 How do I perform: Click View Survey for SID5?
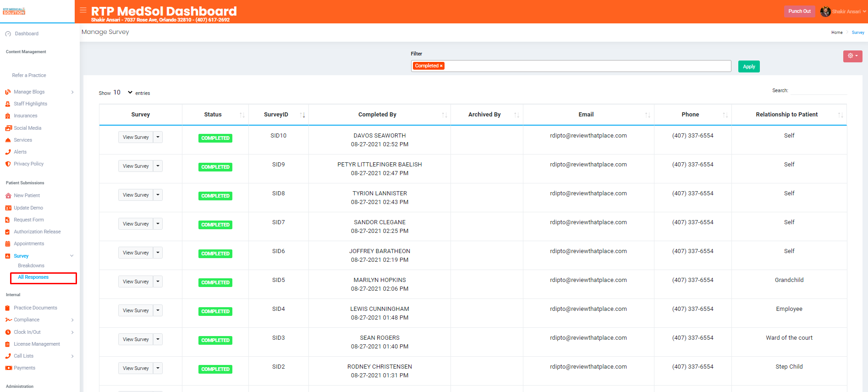coord(136,282)
